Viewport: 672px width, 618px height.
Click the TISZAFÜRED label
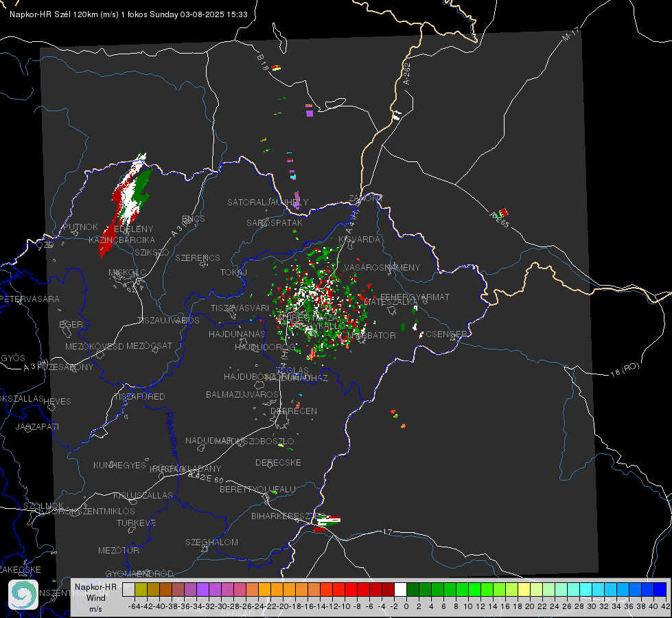139,397
